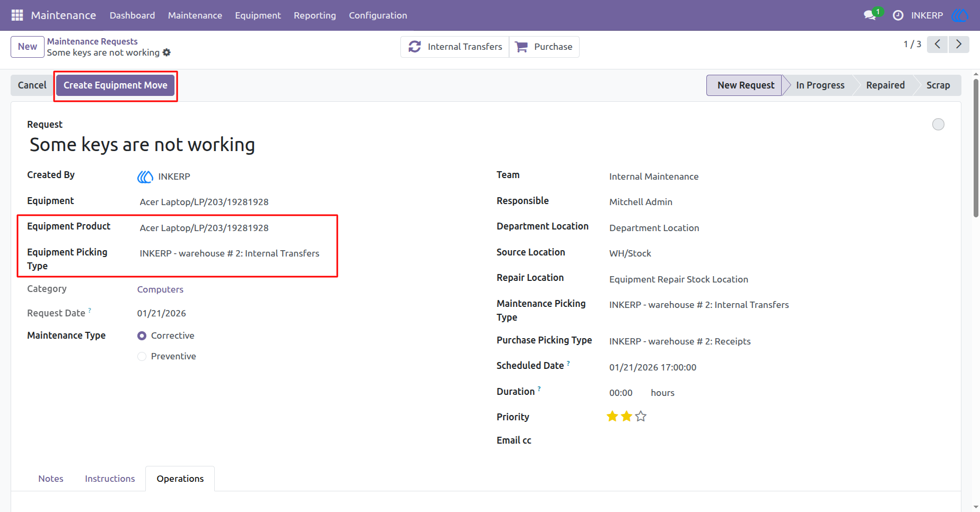980x512 pixels.
Task: Open the Configuration menu
Action: tap(378, 15)
